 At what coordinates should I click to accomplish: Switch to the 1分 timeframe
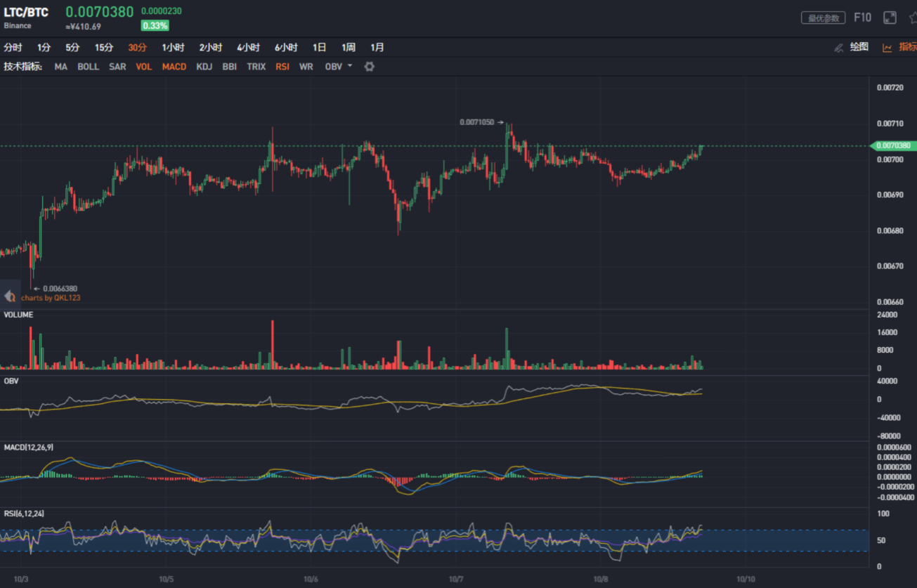pyautogui.click(x=44, y=48)
